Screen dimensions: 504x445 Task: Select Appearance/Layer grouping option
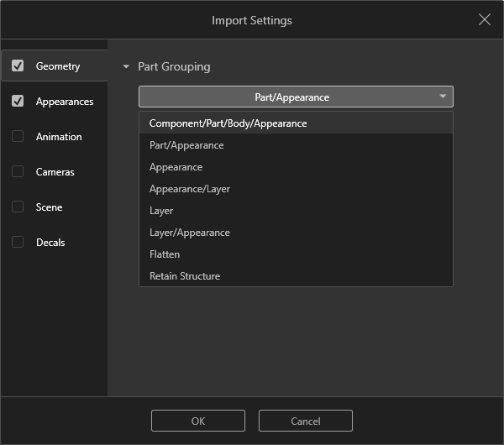pos(190,189)
